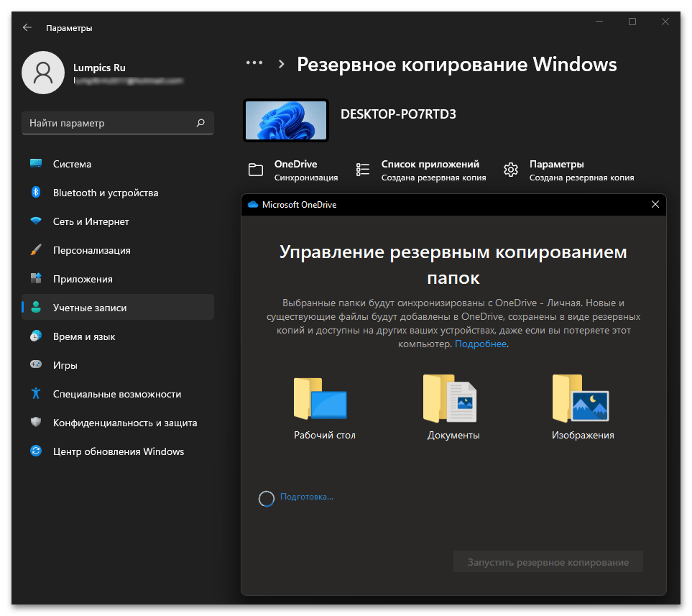Click the System monitor icon in sidebar
The image size is (692, 616).
[x=36, y=164]
